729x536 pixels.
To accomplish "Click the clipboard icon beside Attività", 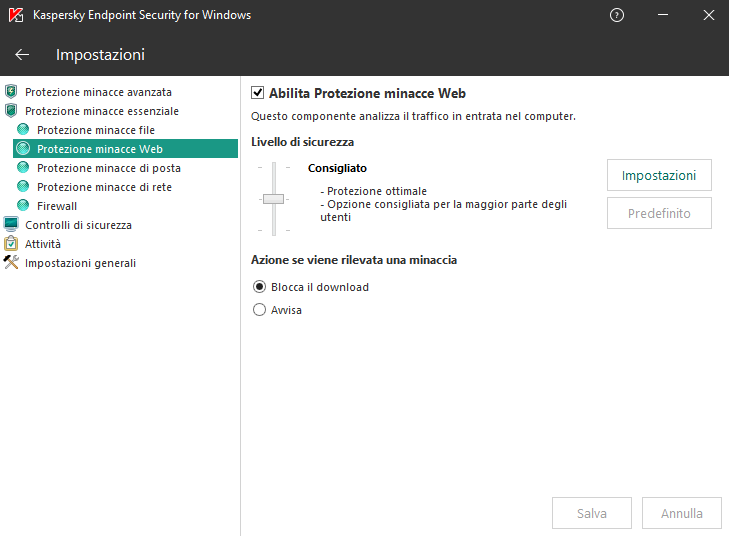I will pos(11,243).
